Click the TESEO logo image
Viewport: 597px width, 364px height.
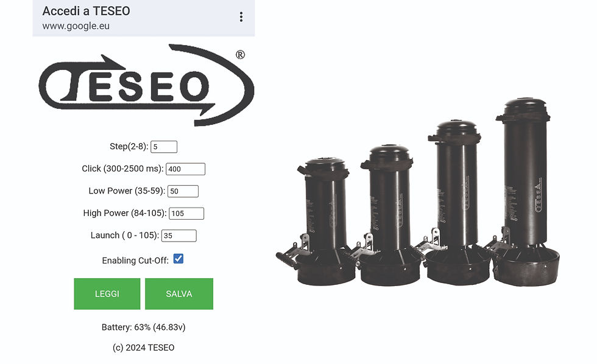(x=147, y=85)
